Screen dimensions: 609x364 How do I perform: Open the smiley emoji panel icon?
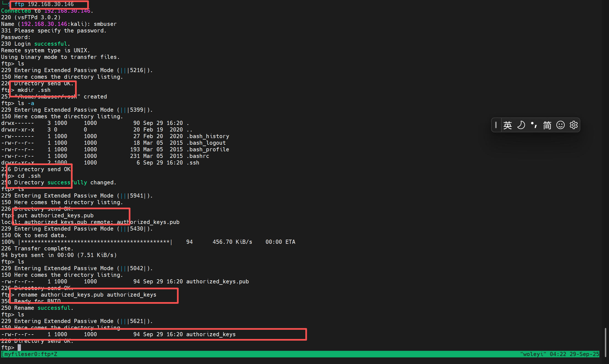tap(560, 125)
